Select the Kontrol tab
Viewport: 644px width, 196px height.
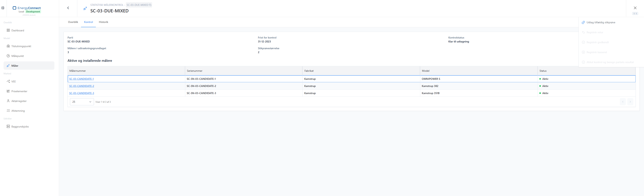pyautogui.click(x=89, y=22)
